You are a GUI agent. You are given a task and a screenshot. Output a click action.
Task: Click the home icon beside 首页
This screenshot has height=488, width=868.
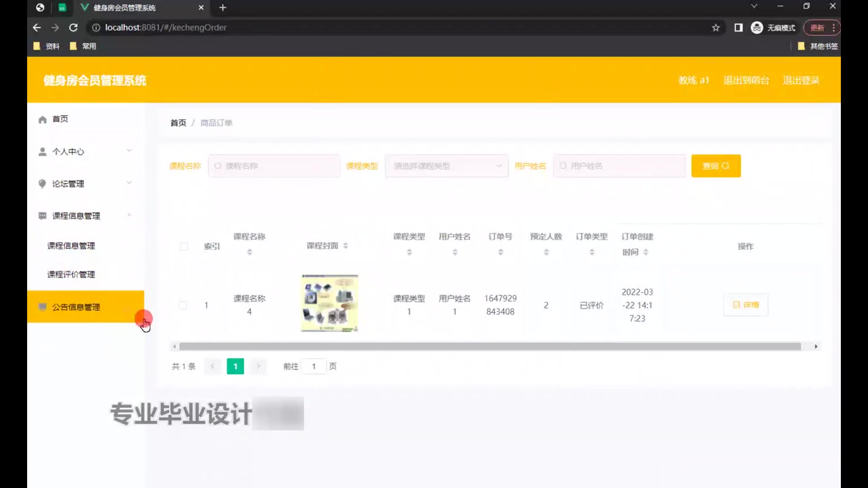coord(42,120)
